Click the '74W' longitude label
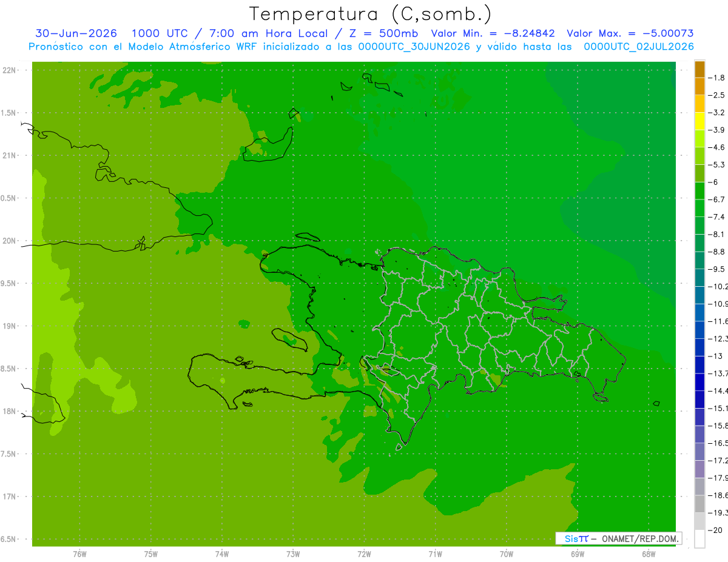Image resolution: width=728 pixels, height=562 pixels. (221, 554)
